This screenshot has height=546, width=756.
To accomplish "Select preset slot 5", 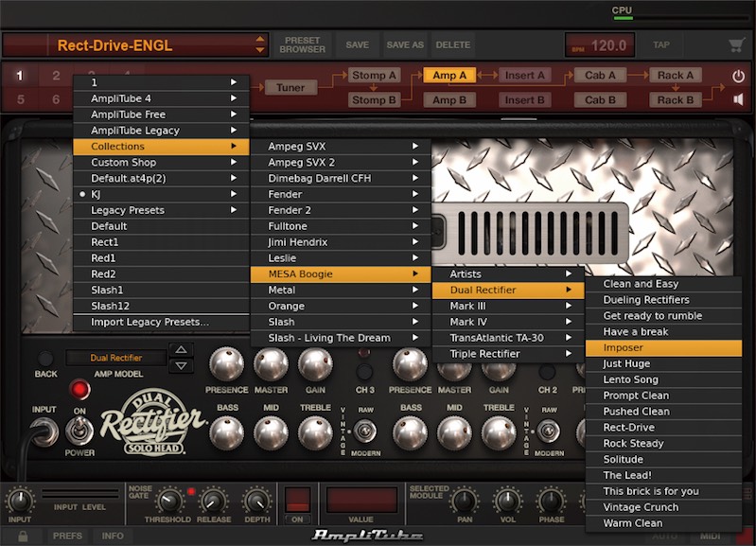I will 20,99.
